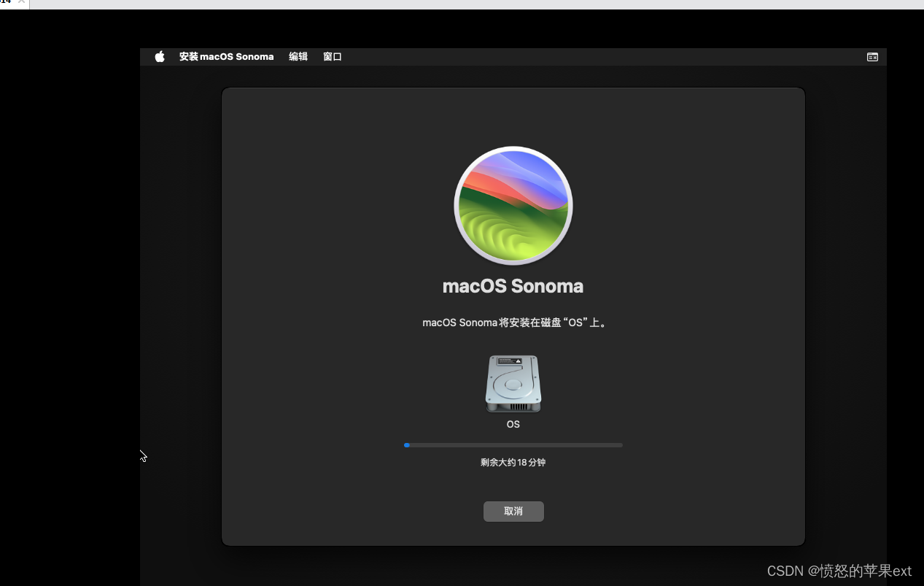Open the 安装 macOS Sonoma menu
The height and width of the screenshot is (586, 924).
point(226,56)
